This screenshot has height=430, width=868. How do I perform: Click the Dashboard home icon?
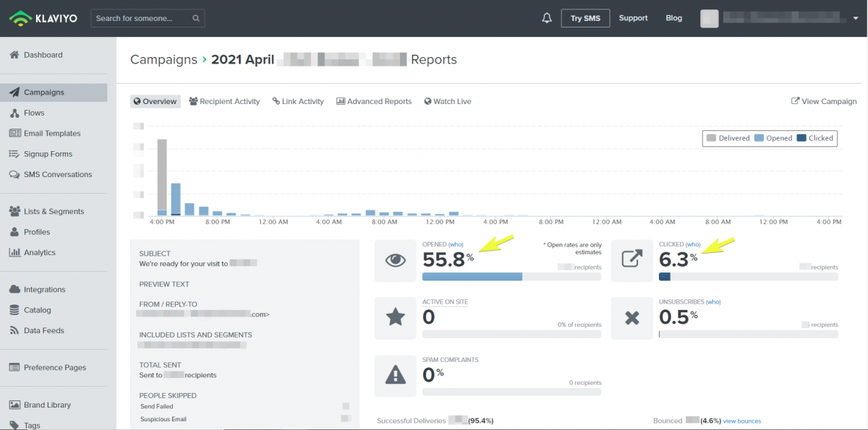(x=14, y=55)
